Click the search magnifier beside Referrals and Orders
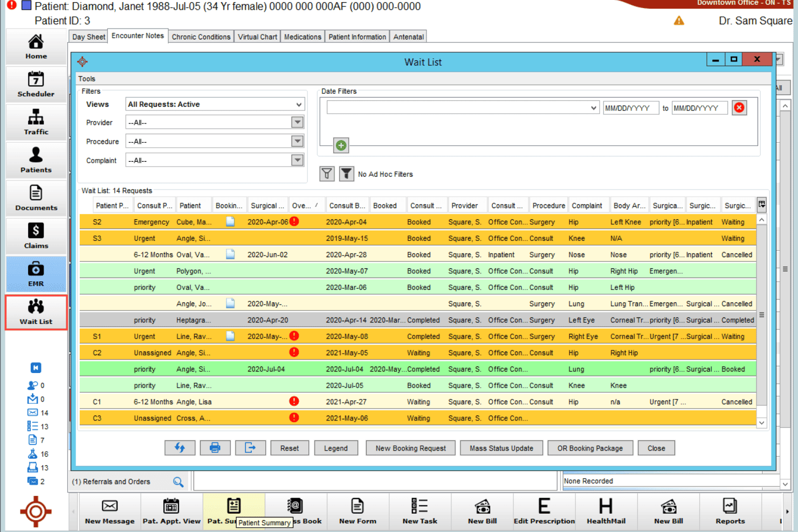 coord(178,482)
